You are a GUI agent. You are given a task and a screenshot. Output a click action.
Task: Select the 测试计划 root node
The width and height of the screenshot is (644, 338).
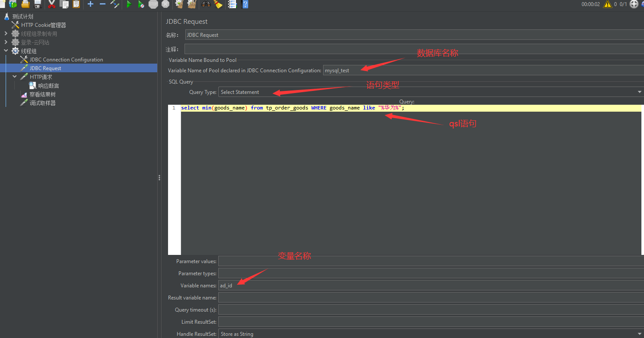tap(23, 16)
